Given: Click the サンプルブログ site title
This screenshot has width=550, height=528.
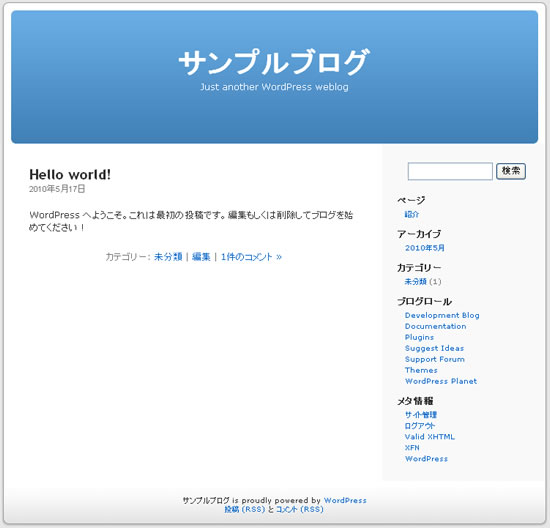Looking at the screenshot, I should click(274, 62).
